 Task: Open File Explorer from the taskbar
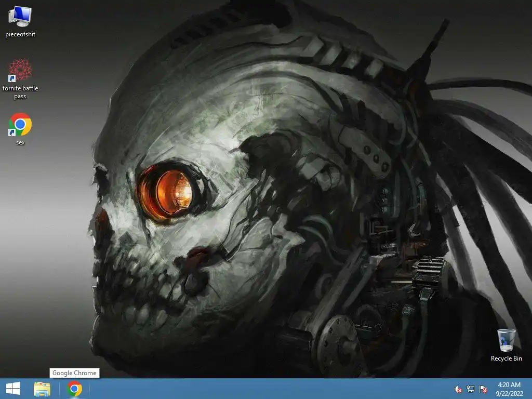coord(42,389)
